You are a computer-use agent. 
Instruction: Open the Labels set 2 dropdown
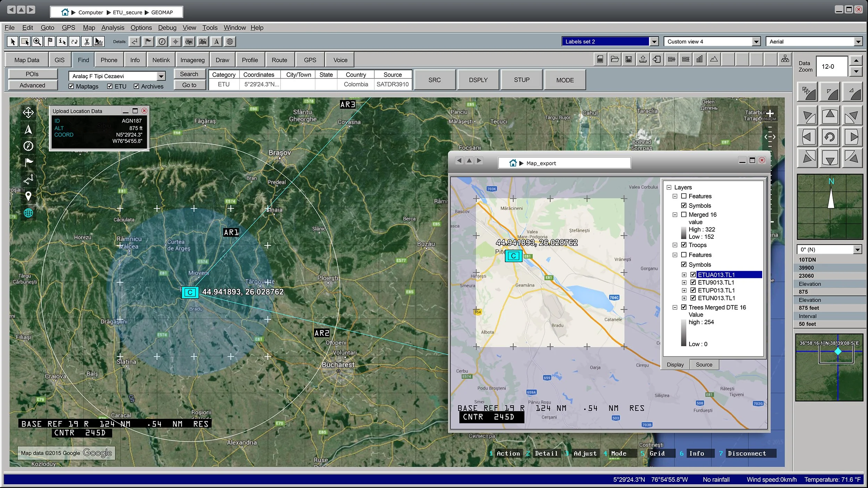tap(654, 42)
